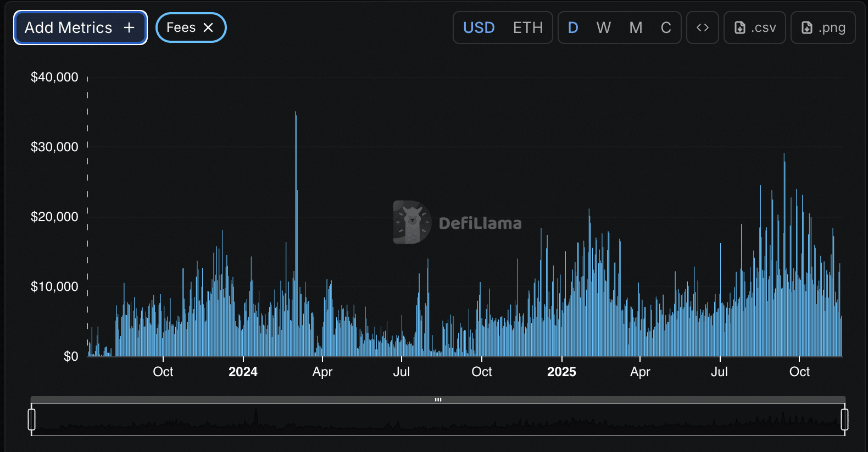The width and height of the screenshot is (868, 452).
Task: Click the Fees metric chip
Action: click(x=181, y=27)
